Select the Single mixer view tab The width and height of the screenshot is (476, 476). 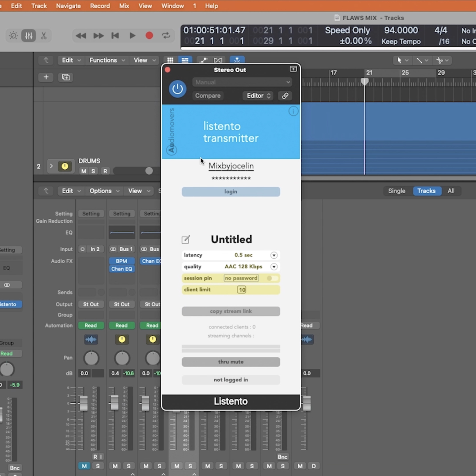pyautogui.click(x=397, y=191)
